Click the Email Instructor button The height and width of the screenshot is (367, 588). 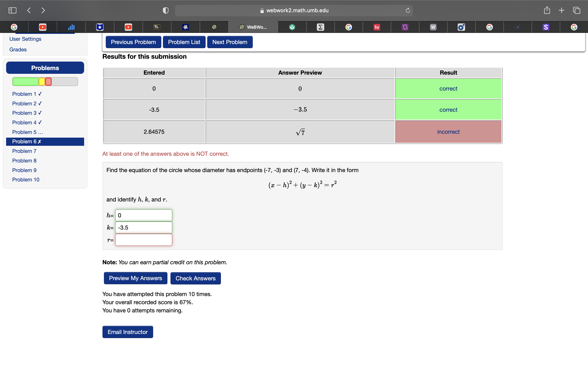(128, 332)
